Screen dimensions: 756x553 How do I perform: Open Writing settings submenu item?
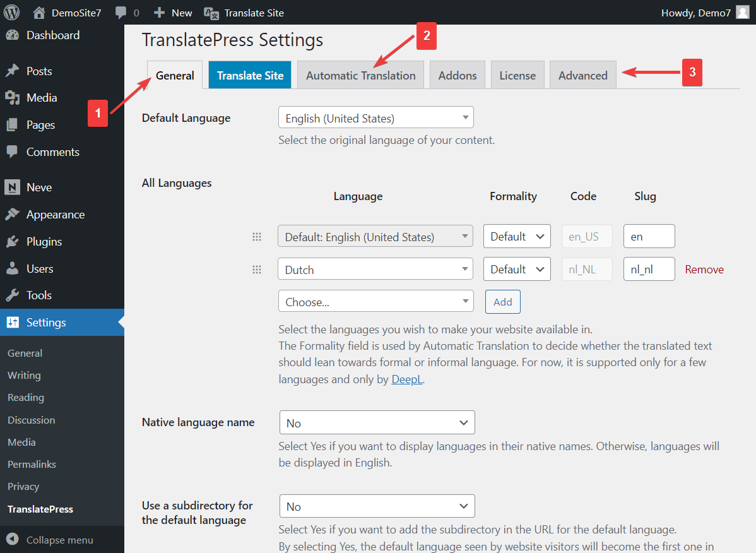[24, 375]
